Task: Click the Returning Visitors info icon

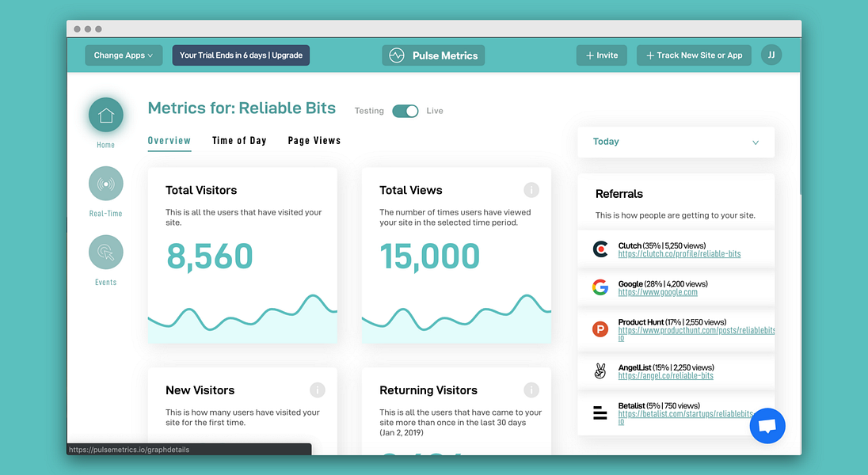Action: pyautogui.click(x=531, y=390)
